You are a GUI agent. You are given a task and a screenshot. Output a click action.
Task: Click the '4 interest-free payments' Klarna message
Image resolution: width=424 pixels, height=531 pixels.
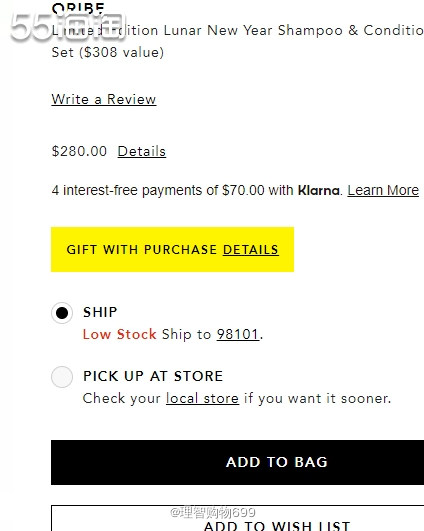point(195,190)
